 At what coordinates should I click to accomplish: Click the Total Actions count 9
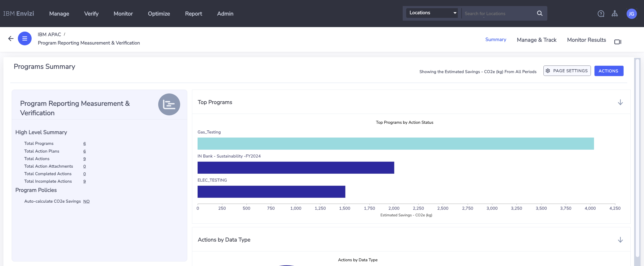[85, 159]
